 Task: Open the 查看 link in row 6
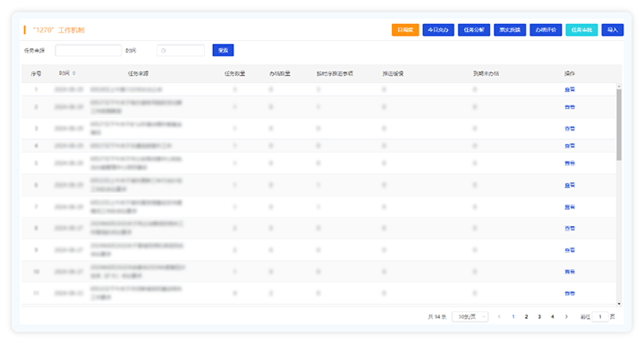click(570, 185)
